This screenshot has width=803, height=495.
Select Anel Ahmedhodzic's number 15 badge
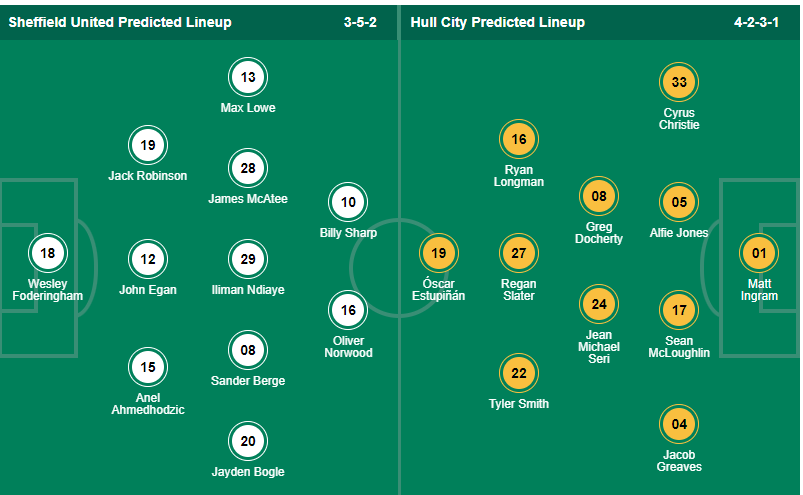click(148, 367)
